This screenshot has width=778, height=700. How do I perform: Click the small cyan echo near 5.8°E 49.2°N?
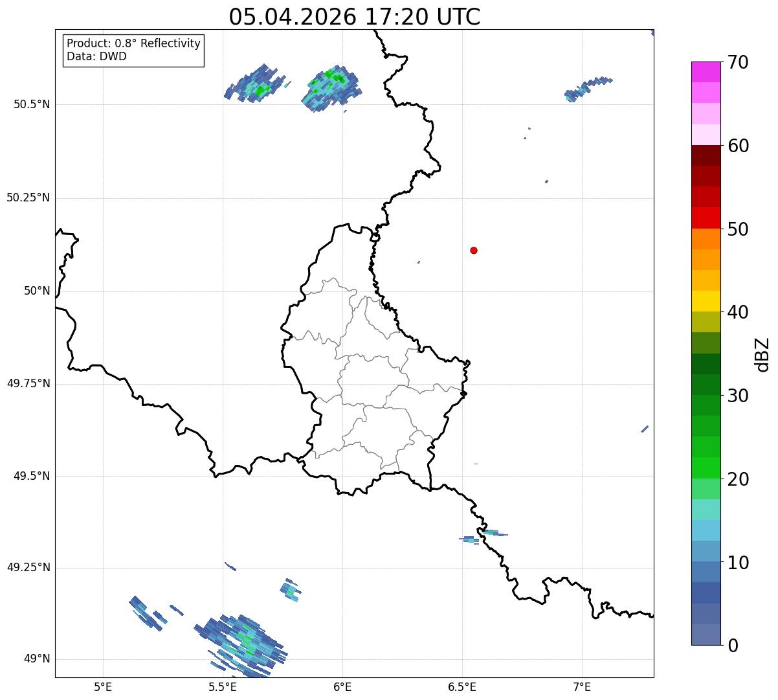click(x=290, y=590)
